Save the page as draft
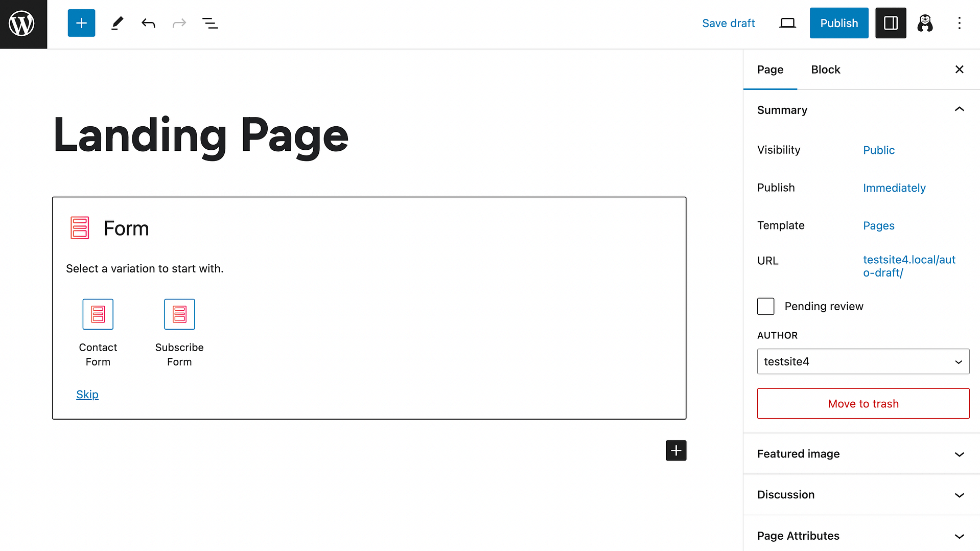This screenshot has height=551, width=980. tap(729, 23)
